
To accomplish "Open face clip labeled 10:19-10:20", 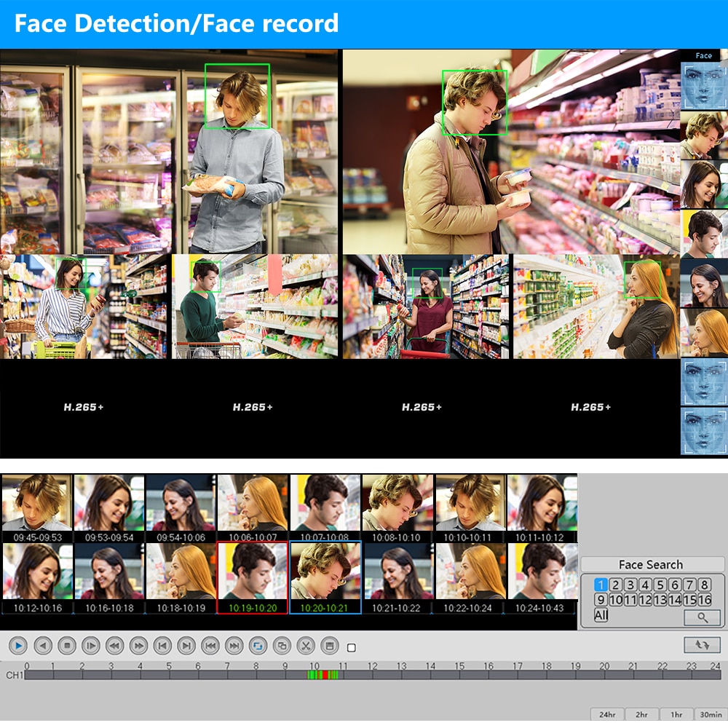I will click(x=253, y=577).
